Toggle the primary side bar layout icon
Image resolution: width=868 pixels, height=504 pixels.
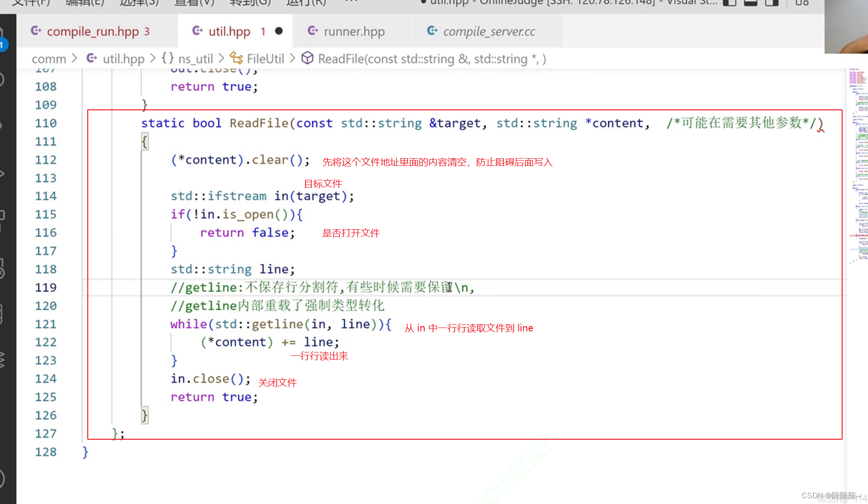click(729, 2)
